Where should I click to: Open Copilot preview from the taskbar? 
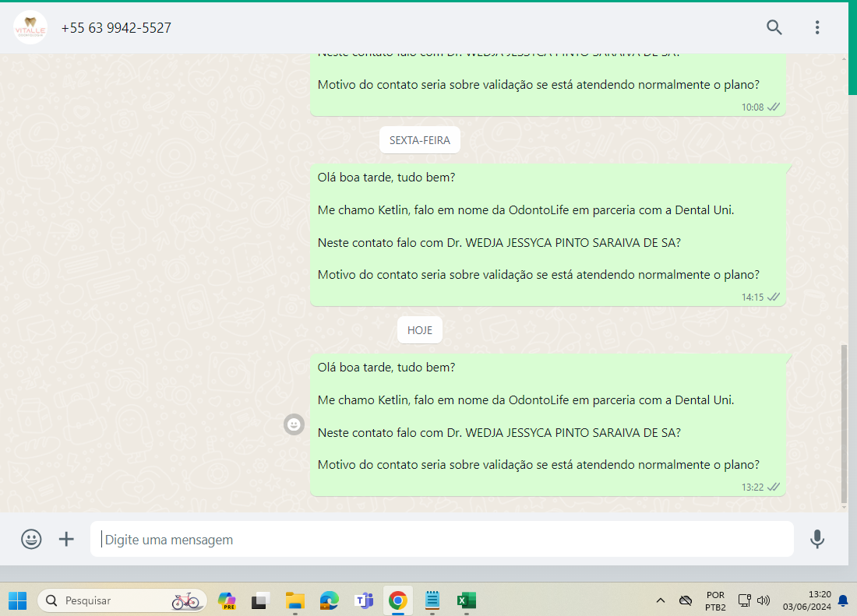tap(226, 600)
